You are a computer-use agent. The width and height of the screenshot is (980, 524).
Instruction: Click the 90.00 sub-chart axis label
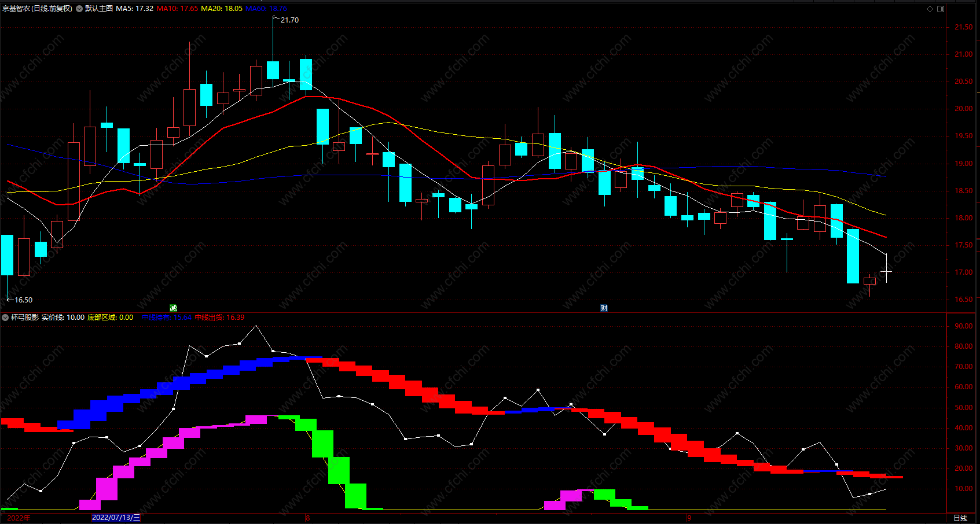963,326
